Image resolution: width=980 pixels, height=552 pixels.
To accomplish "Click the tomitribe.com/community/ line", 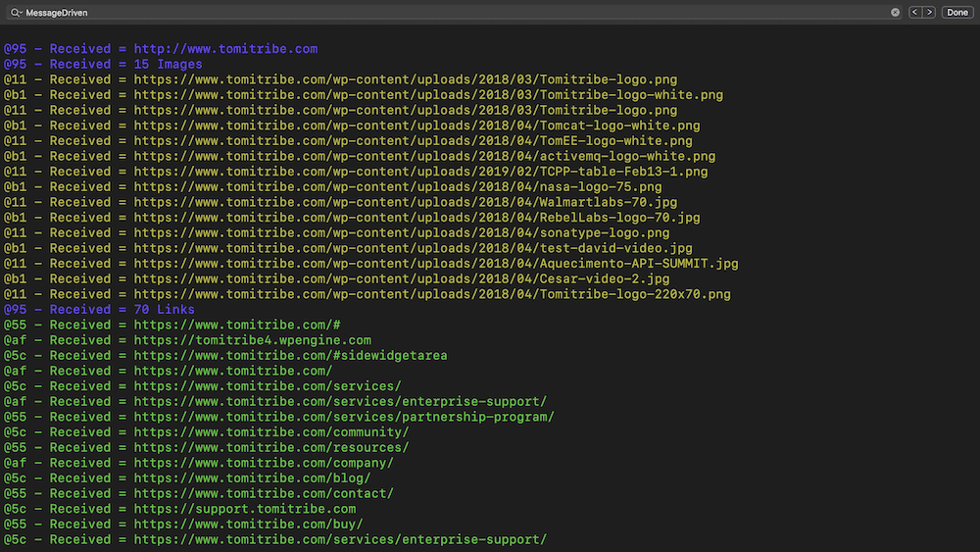I will (206, 432).
